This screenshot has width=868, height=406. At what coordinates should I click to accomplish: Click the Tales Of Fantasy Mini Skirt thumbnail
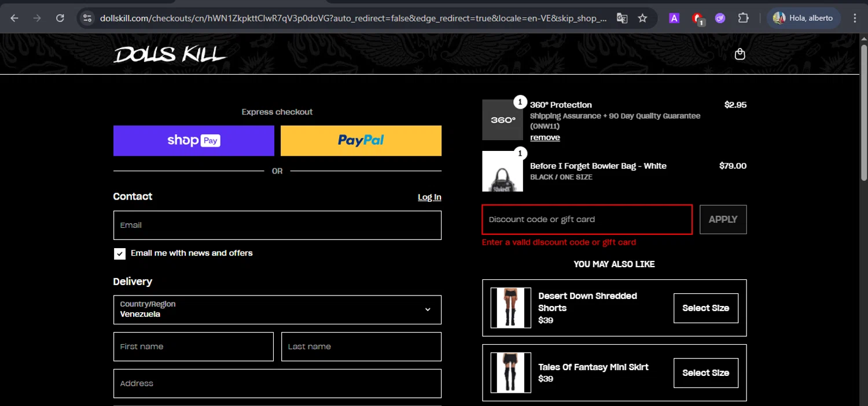coord(511,372)
